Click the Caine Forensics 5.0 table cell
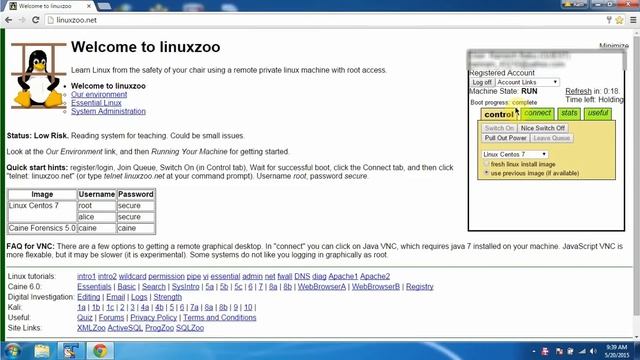The height and width of the screenshot is (360, 640). [x=42, y=228]
